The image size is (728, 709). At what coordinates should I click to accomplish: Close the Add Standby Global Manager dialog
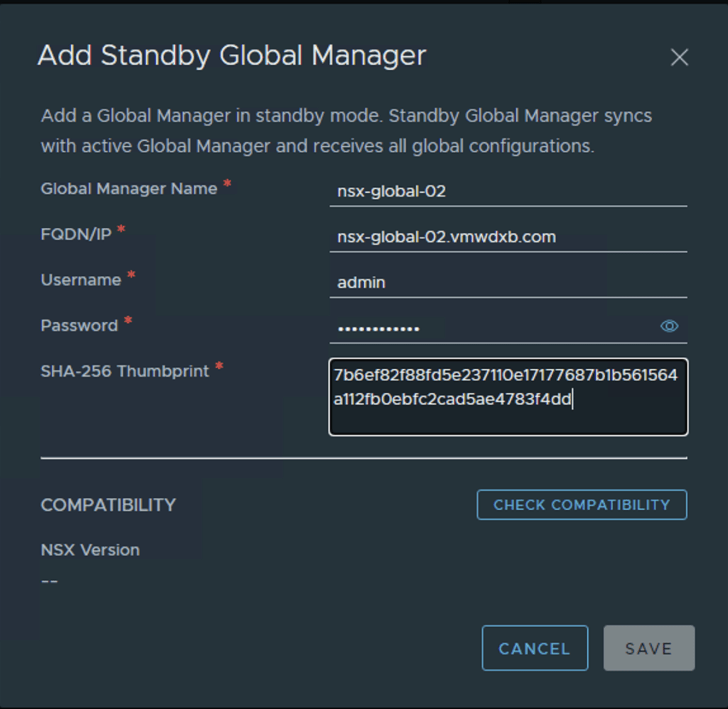coord(679,58)
